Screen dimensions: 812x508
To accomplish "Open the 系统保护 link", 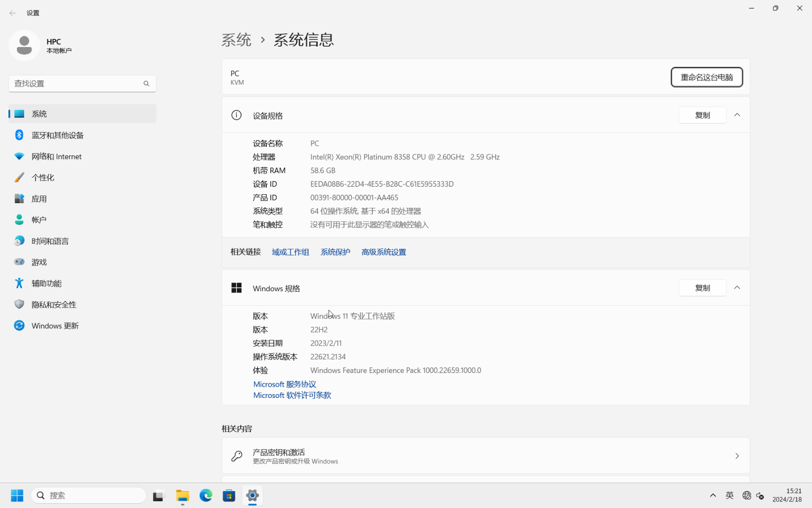I will (336, 252).
